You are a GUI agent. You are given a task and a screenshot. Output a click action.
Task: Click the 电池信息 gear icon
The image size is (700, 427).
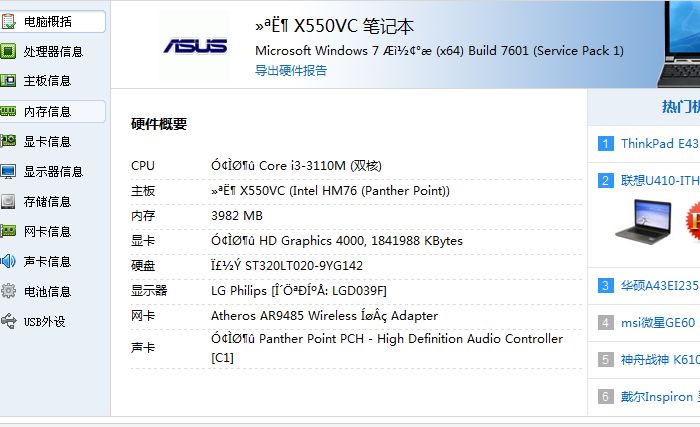pos(8,291)
